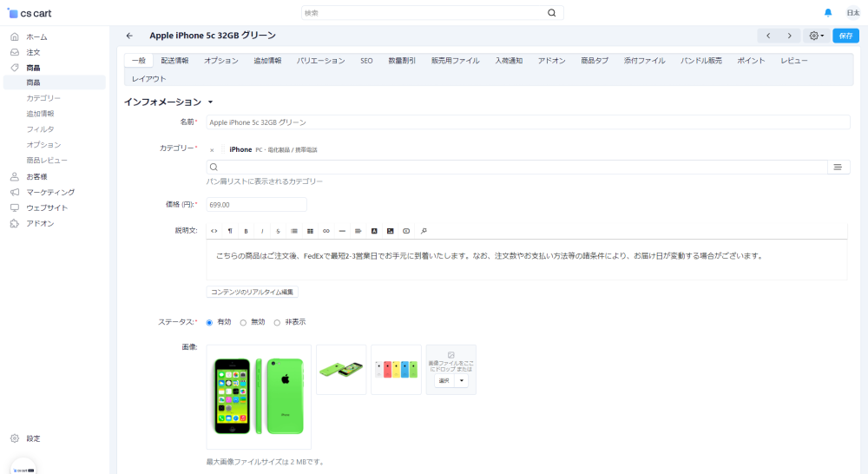Remove the iPhone category with the x
This screenshot has height=474, width=868.
[212, 150]
